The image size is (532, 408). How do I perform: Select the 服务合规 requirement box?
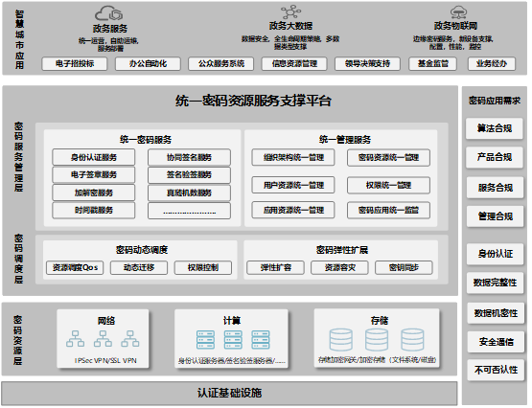tap(495, 188)
